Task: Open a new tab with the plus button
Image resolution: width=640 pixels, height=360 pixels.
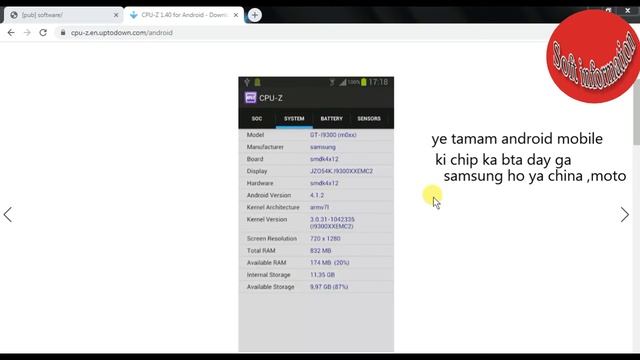Action: click(x=255, y=15)
